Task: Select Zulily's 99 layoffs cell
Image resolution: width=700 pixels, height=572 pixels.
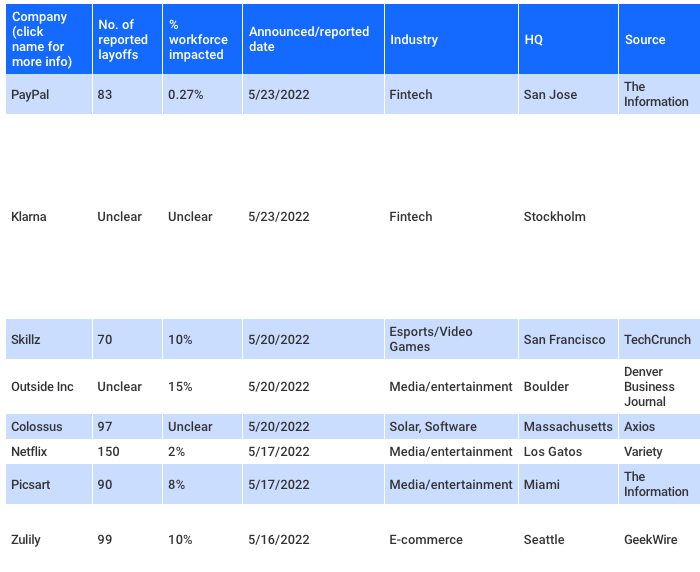Action: (x=127, y=539)
